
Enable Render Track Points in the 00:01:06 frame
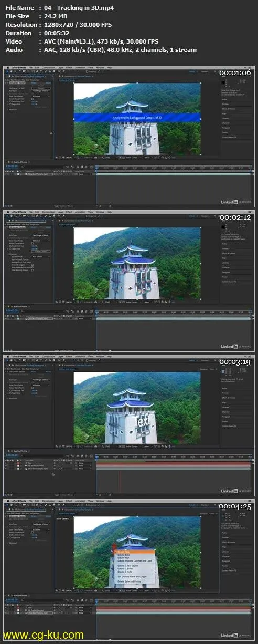click(33, 99)
